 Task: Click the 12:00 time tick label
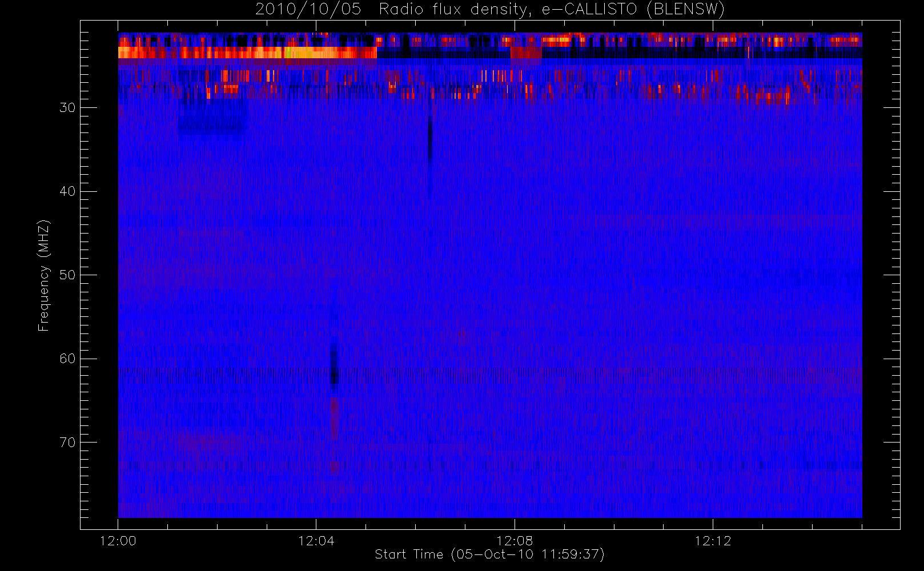pyautogui.click(x=118, y=541)
